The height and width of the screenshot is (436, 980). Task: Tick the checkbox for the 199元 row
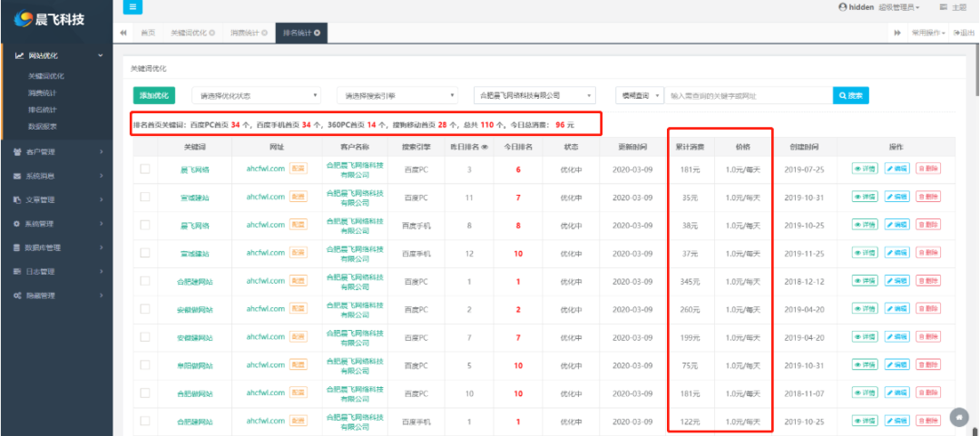[145, 337]
